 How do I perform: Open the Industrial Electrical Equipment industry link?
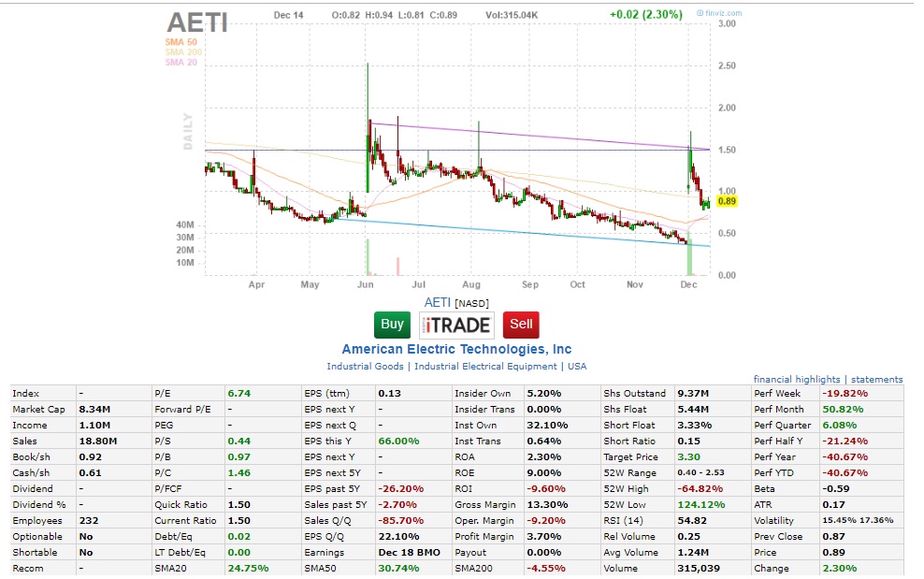(485, 366)
